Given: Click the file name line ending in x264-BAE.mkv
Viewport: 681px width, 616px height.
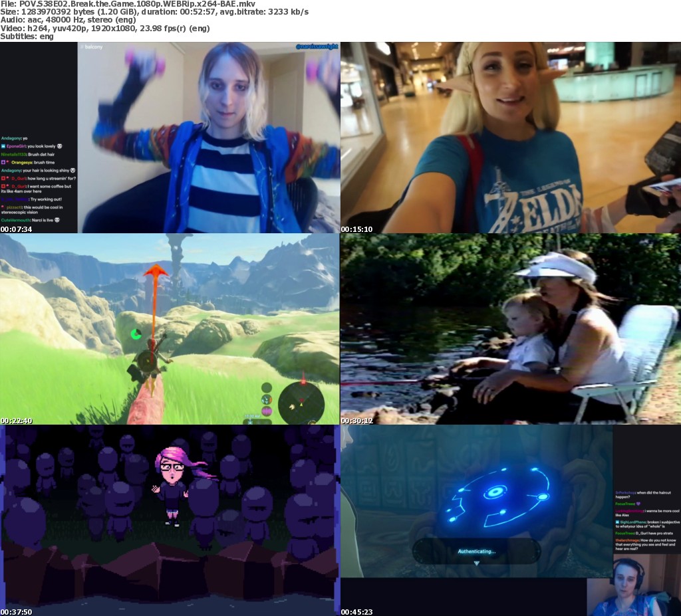Looking at the screenshot, I should click(128, 4).
